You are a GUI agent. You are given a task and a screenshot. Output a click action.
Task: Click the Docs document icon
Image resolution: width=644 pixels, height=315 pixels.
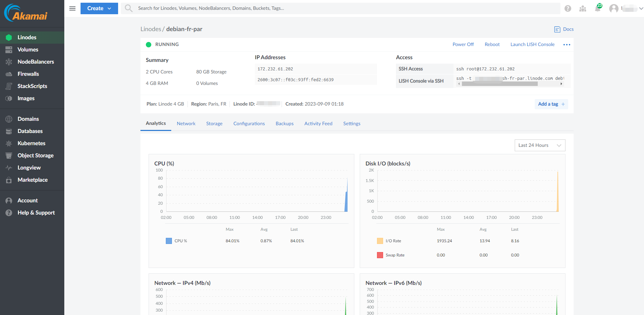[x=557, y=29]
